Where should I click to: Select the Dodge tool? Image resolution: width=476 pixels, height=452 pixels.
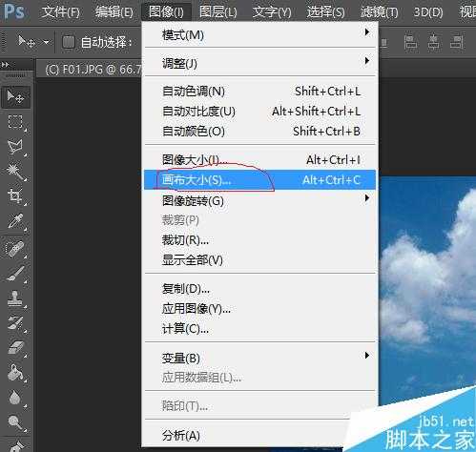tap(15, 422)
